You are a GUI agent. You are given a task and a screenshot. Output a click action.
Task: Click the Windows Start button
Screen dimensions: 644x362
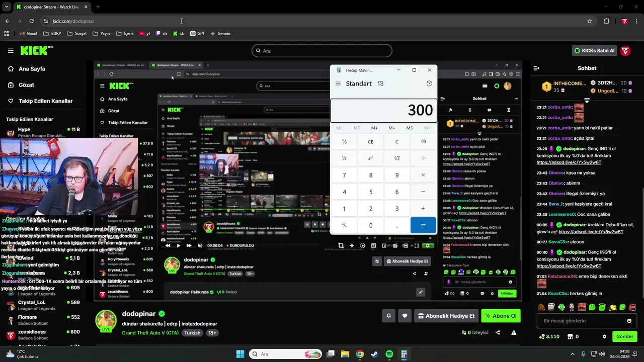(x=240, y=354)
